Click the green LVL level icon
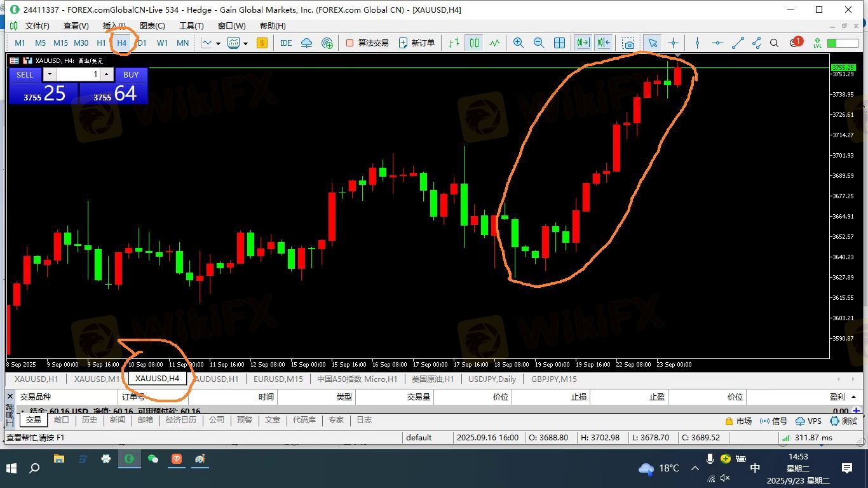 [816, 43]
